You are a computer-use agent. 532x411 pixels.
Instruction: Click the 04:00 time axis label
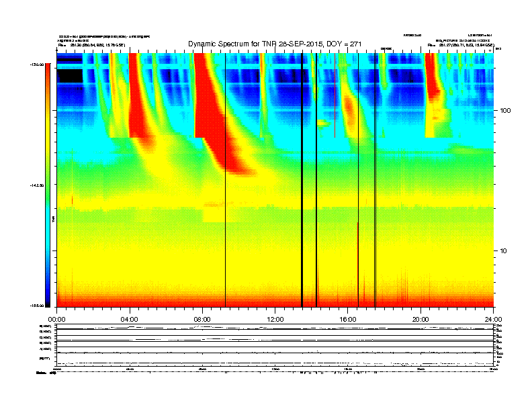click(x=130, y=320)
